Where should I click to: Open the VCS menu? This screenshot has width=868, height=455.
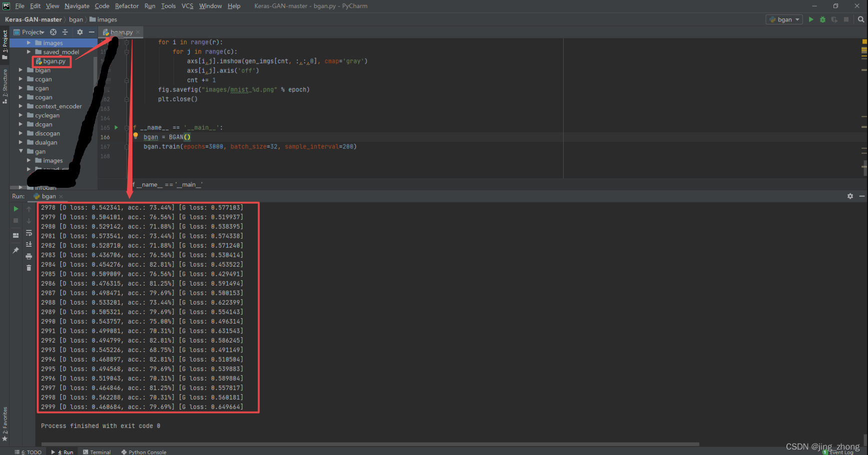coord(187,6)
